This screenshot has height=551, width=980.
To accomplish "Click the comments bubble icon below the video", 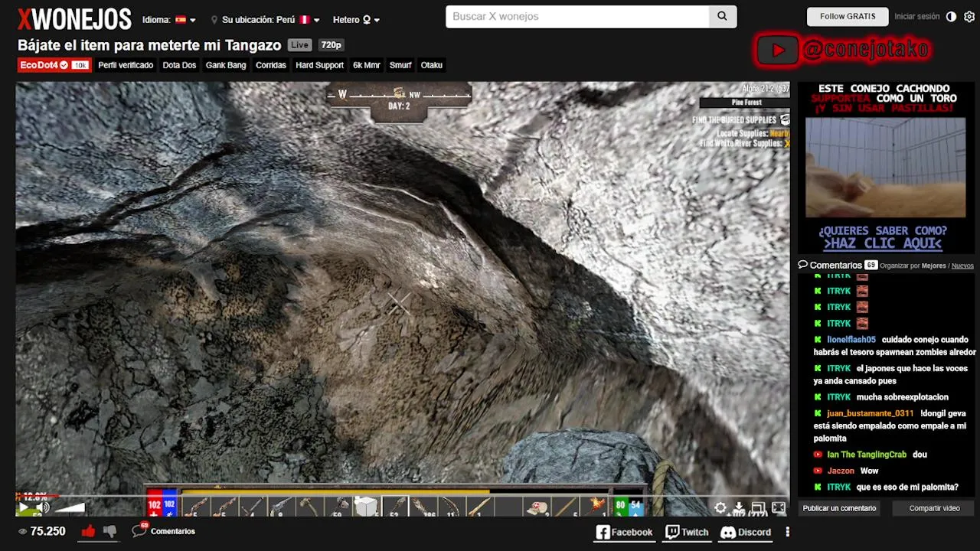I will click(139, 530).
